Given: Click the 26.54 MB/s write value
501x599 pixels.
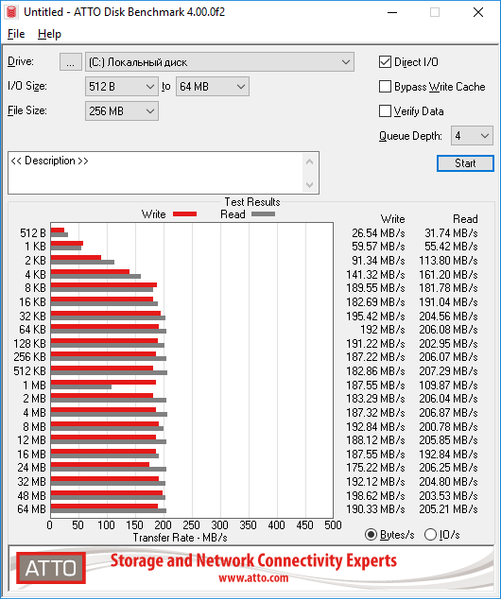Looking at the screenshot, I should coord(378,233).
